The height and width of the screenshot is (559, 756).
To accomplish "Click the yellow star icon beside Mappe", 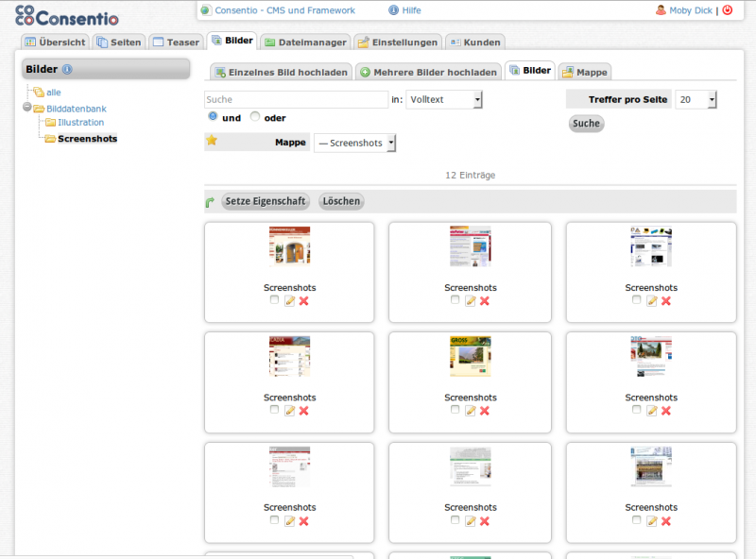I will pyautogui.click(x=212, y=141).
